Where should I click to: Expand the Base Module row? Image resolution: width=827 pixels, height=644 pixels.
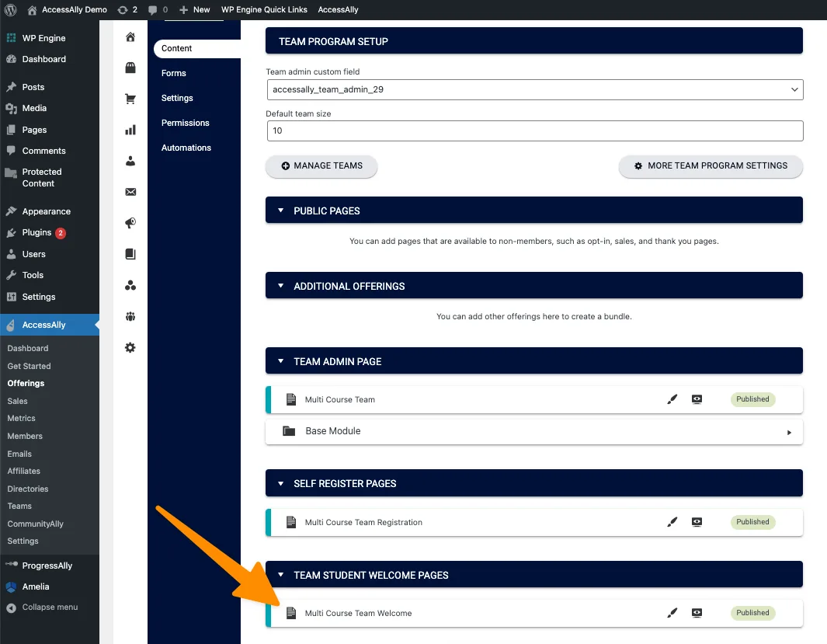point(789,432)
